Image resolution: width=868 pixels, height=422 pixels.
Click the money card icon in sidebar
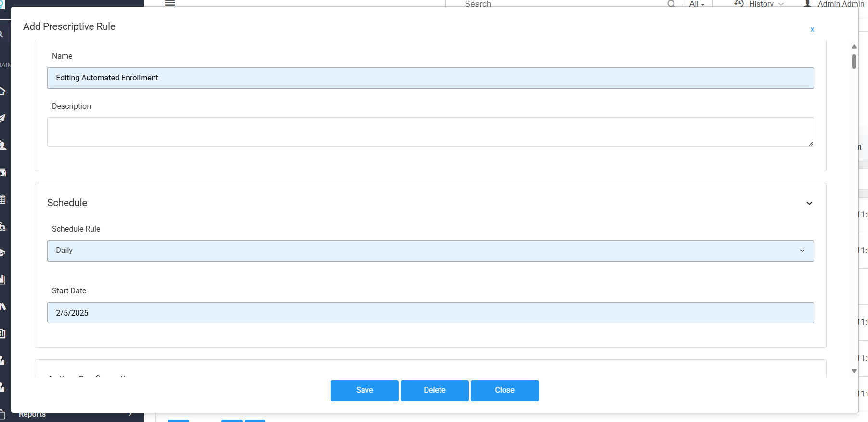[3, 172]
